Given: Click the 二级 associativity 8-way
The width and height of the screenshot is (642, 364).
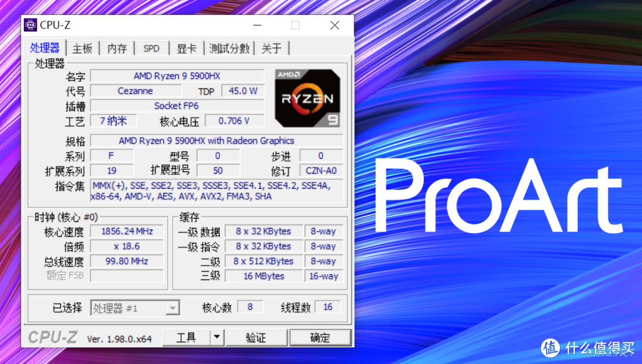Looking at the screenshot, I should [323, 261].
